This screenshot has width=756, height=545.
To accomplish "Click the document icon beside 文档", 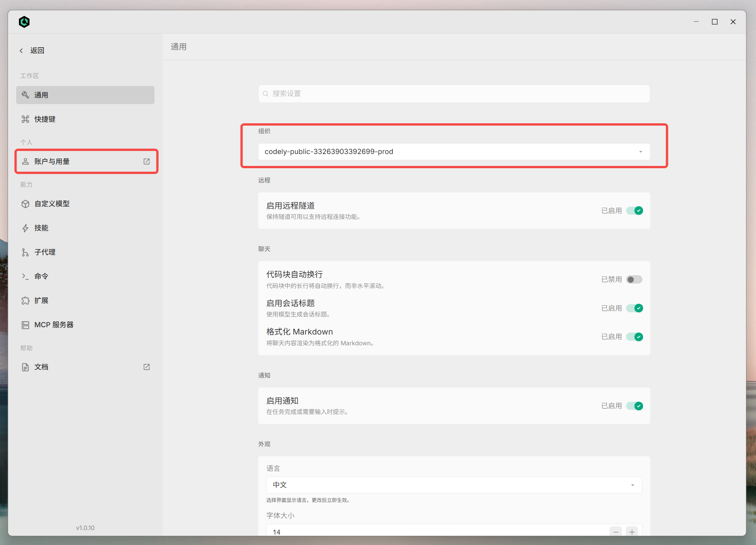I will [25, 367].
